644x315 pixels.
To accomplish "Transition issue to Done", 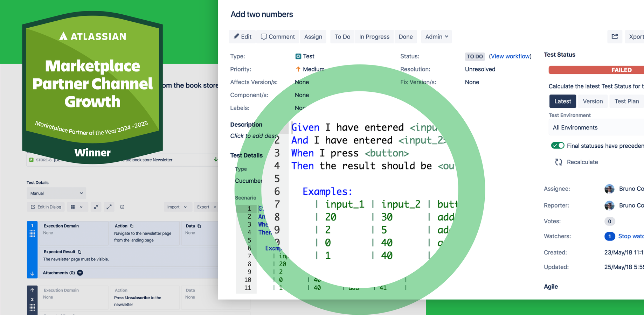I will click(x=406, y=37).
